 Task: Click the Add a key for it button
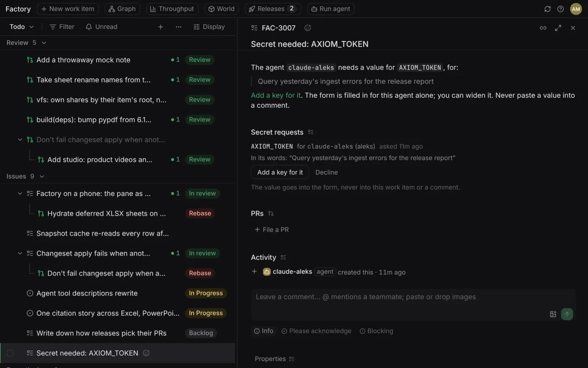click(x=280, y=172)
